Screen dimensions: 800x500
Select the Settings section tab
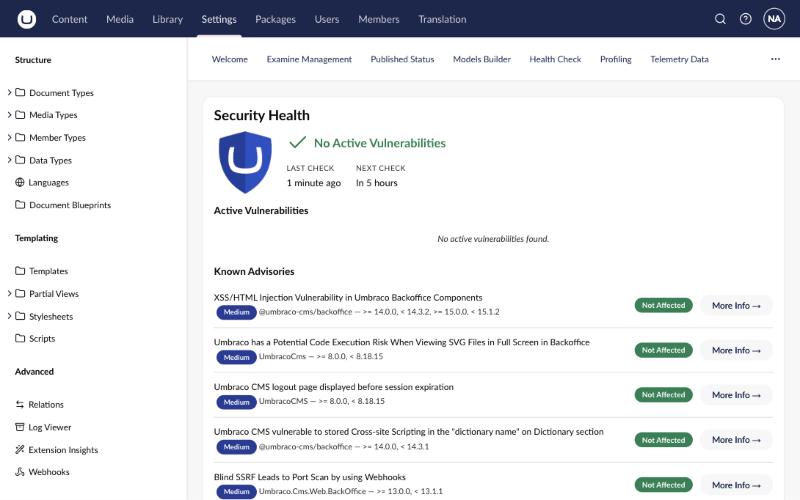(219, 19)
